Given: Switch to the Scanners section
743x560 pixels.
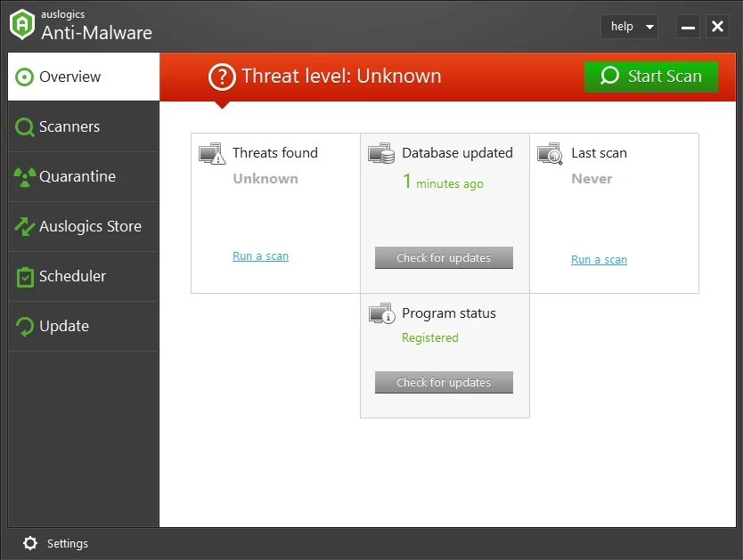Looking at the screenshot, I should coord(83,126).
